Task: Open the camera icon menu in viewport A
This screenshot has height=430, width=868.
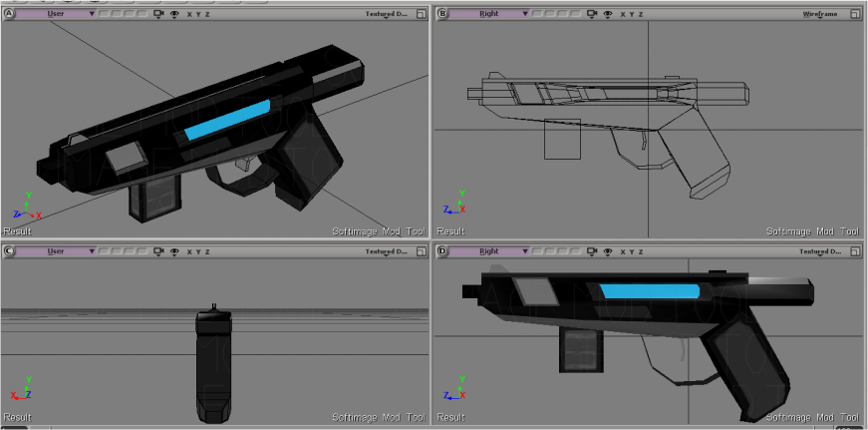Action: 158,14
